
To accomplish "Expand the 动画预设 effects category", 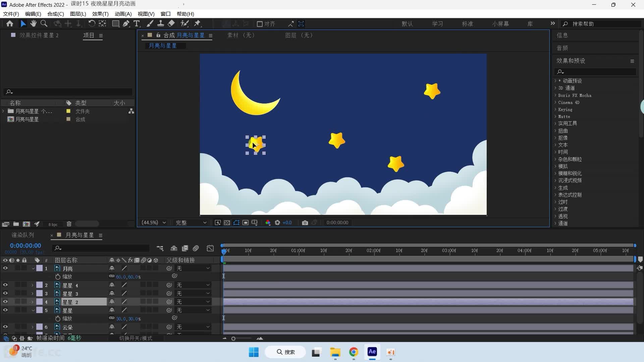I will pos(555,81).
